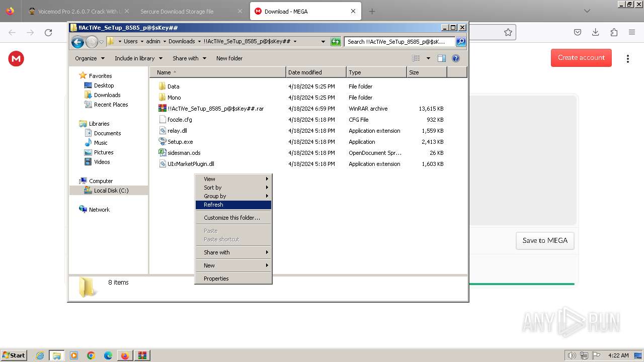Bookmark this page with star icon

click(x=508, y=32)
